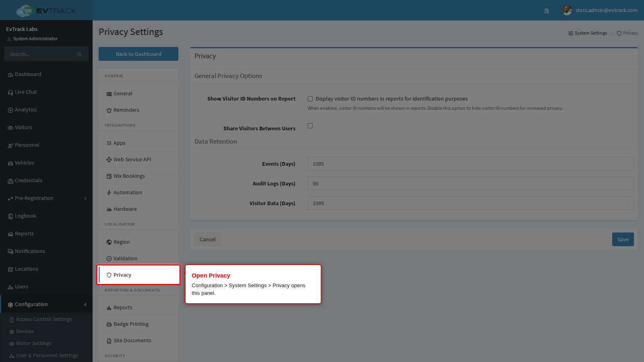Open Devices configuration submenu item
This screenshot has height=362, width=644.
[46, 331]
